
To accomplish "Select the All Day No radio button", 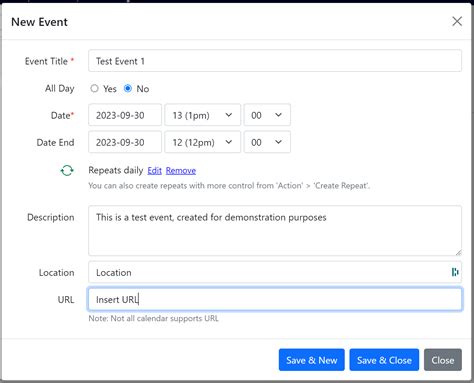I will pos(128,88).
